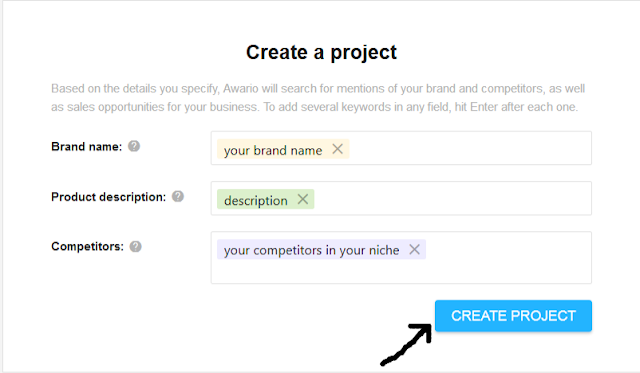Select the green 'description' tag text

pyautogui.click(x=256, y=200)
